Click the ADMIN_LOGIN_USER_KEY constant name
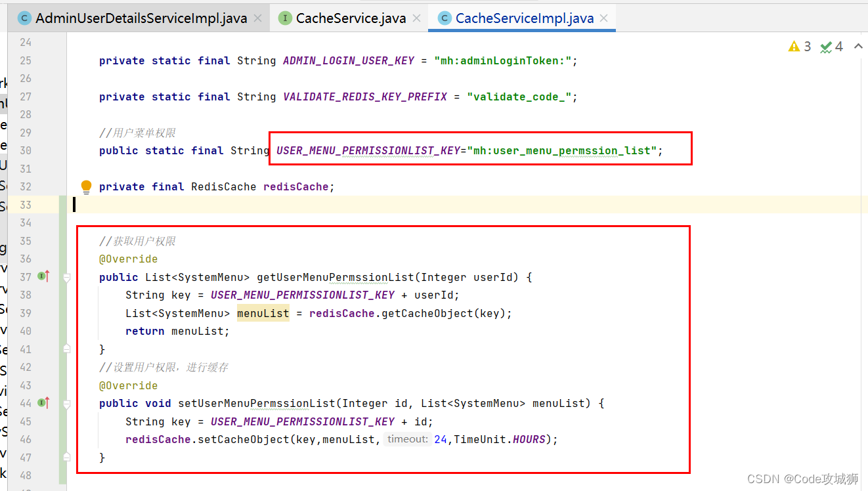The width and height of the screenshot is (868, 491). (x=349, y=60)
